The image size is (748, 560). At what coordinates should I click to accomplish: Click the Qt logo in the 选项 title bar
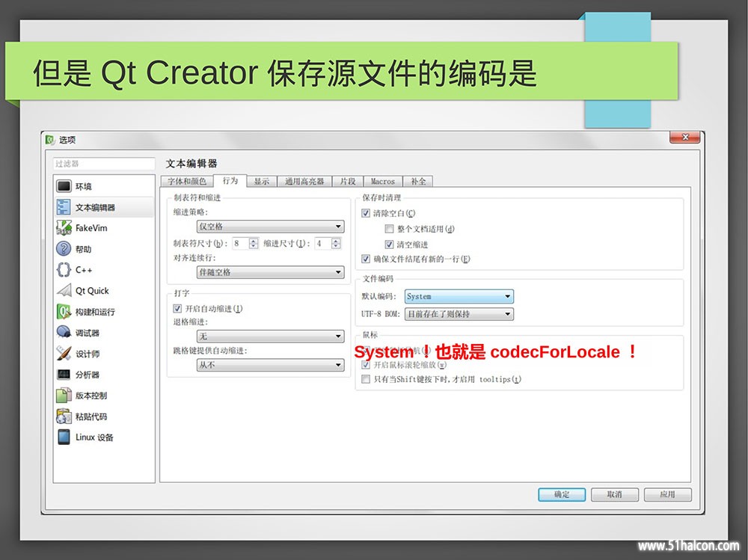coord(49,140)
